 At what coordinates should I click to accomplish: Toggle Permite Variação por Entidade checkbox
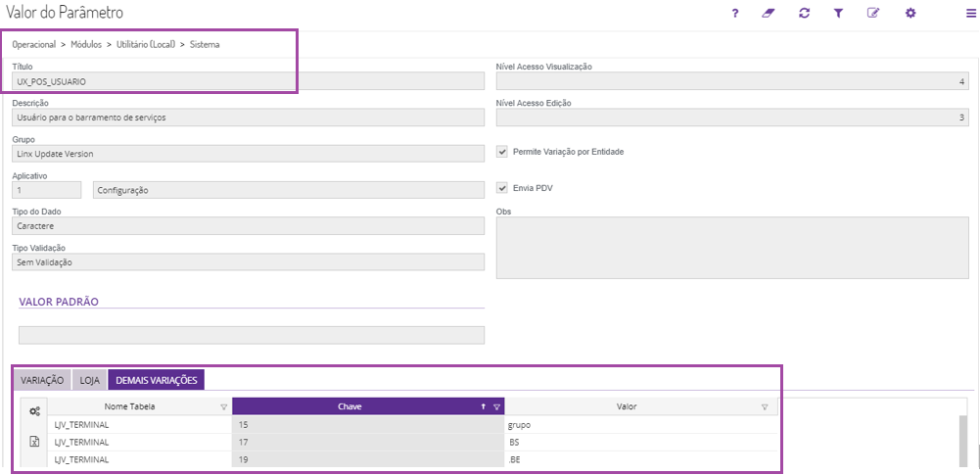502,152
